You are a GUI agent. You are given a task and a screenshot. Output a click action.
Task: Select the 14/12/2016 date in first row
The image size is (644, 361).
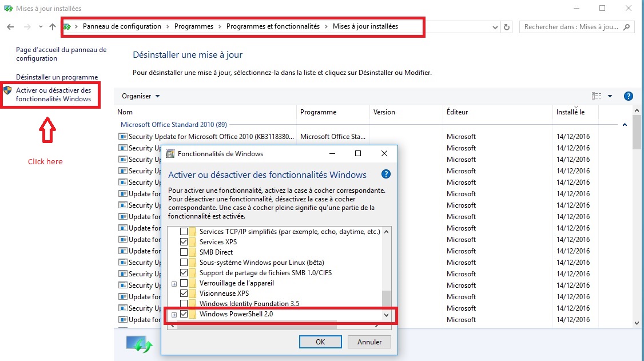tap(573, 136)
